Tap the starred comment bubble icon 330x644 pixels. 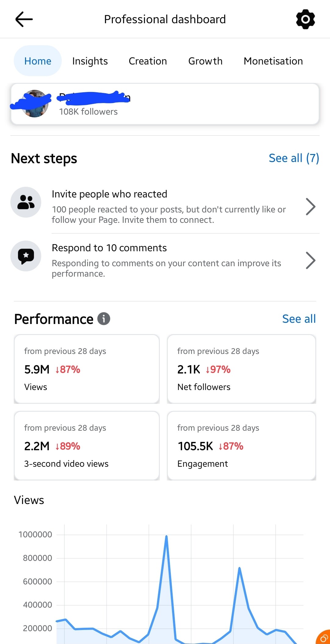pos(26,256)
